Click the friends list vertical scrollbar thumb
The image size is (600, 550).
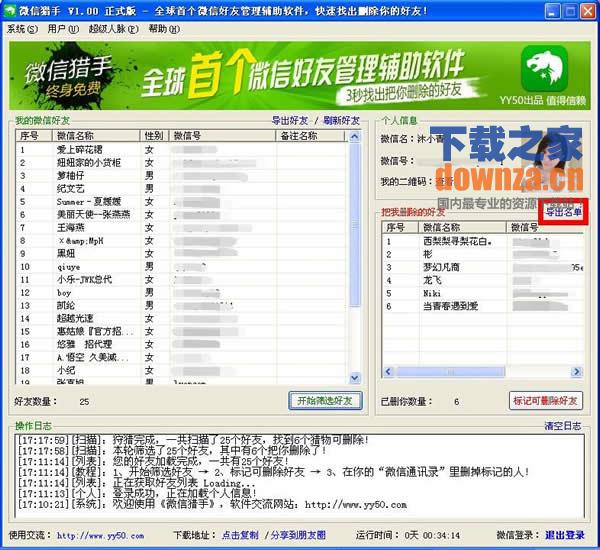[x=355, y=224]
